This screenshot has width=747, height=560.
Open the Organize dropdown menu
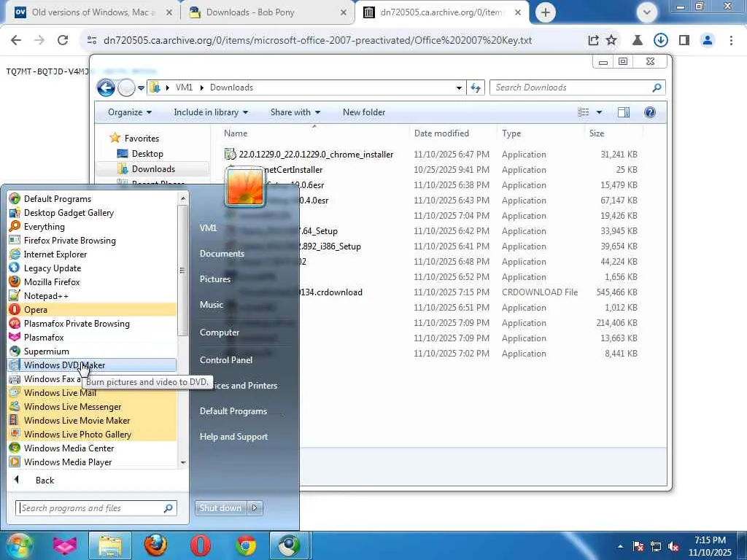pyautogui.click(x=130, y=112)
